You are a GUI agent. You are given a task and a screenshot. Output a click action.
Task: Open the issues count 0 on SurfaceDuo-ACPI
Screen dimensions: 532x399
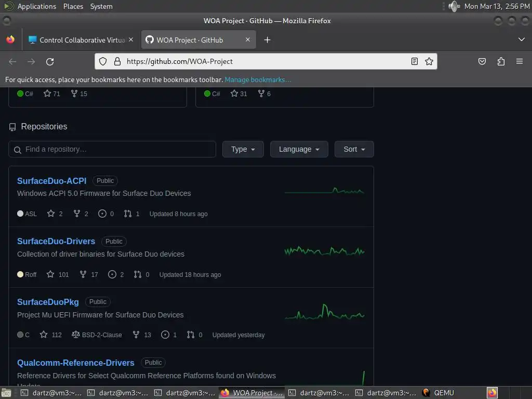[x=106, y=214]
